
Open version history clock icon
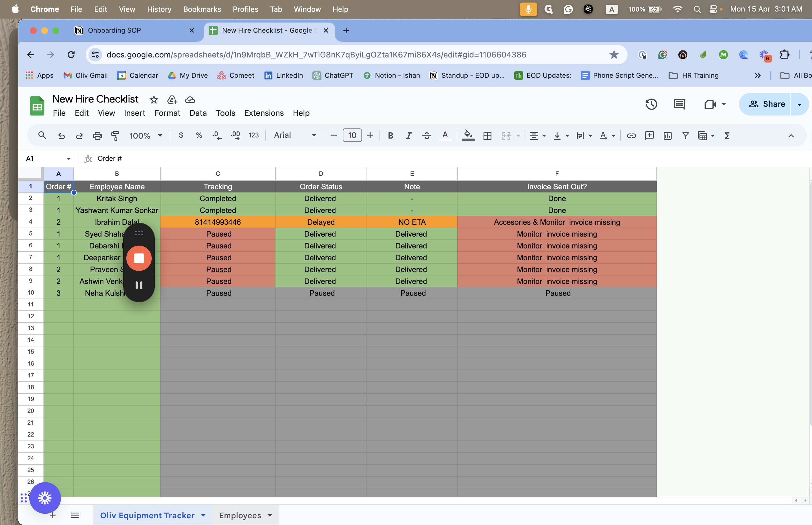(x=651, y=104)
